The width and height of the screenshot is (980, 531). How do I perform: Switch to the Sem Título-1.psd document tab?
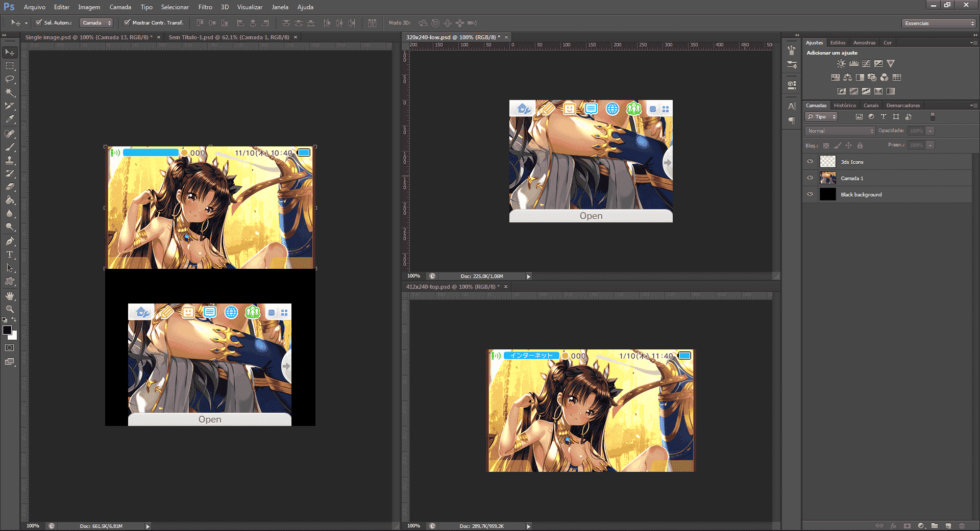(229, 37)
